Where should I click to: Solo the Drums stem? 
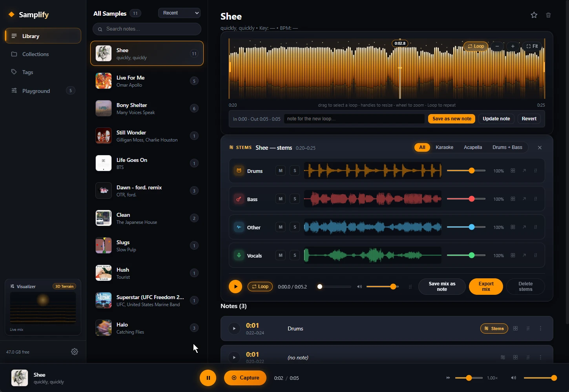[x=295, y=171]
